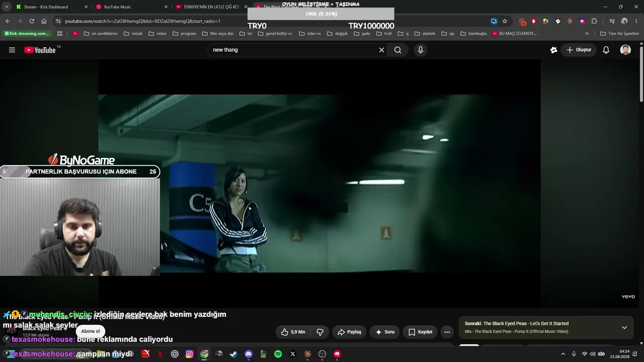Open the "film veya dizi" bookmark folder

tap(218, 34)
